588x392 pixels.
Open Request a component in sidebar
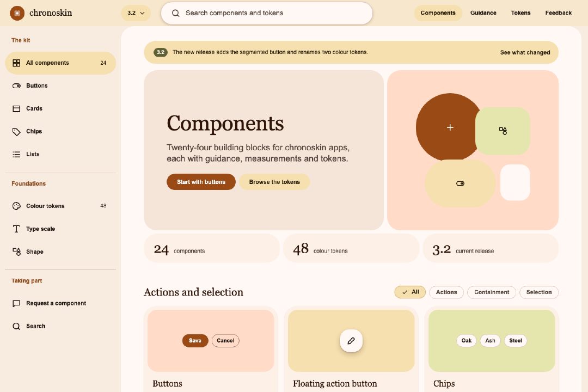coord(60,303)
